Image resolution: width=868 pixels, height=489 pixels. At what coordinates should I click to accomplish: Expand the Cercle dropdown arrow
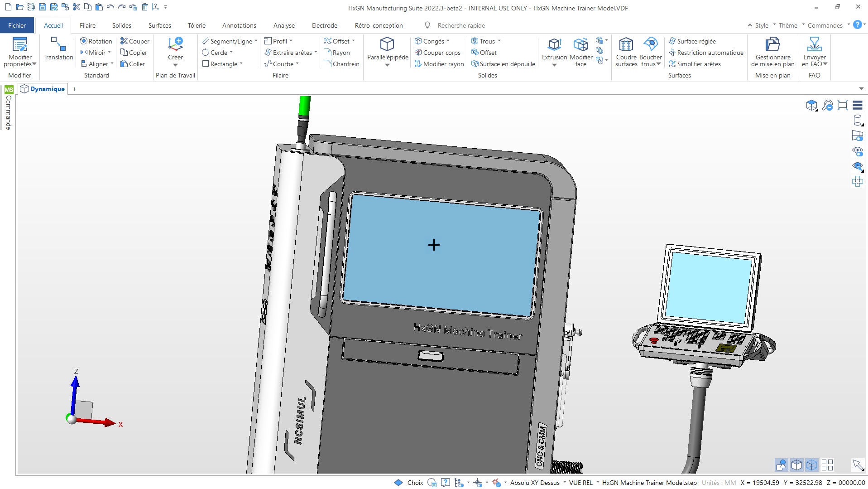tap(231, 52)
